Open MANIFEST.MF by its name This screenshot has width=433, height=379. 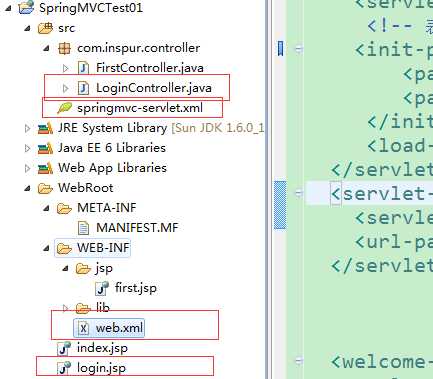point(137,228)
